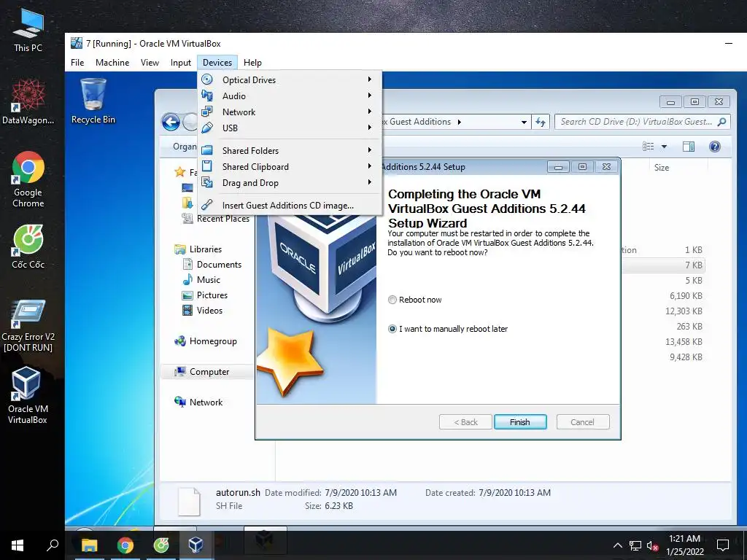Select Pictures library
747x560 pixels.
click(x=205, y=295)
